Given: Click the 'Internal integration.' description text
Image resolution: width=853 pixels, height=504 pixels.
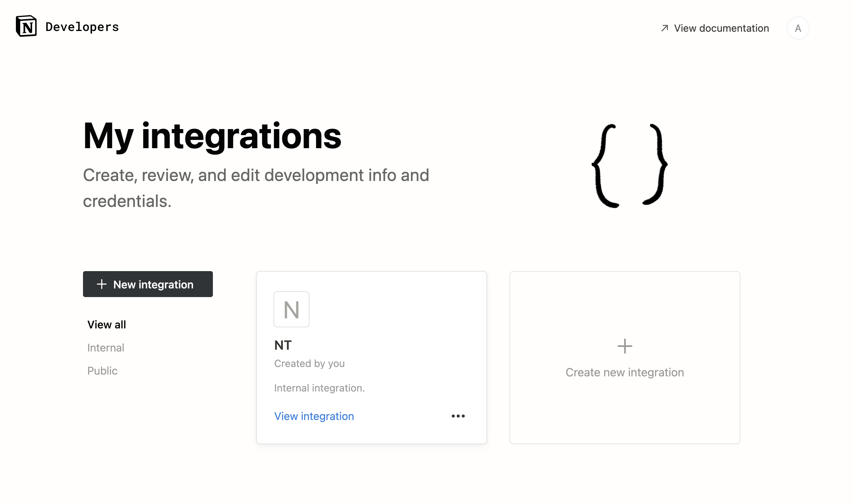Looking at the screenshot, I should 319,388.
